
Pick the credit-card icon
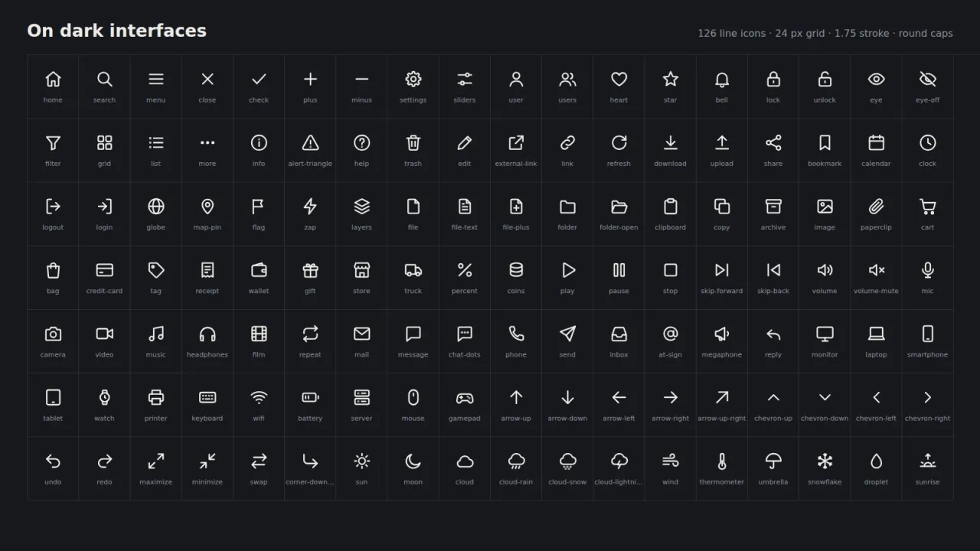pos(104,269)
